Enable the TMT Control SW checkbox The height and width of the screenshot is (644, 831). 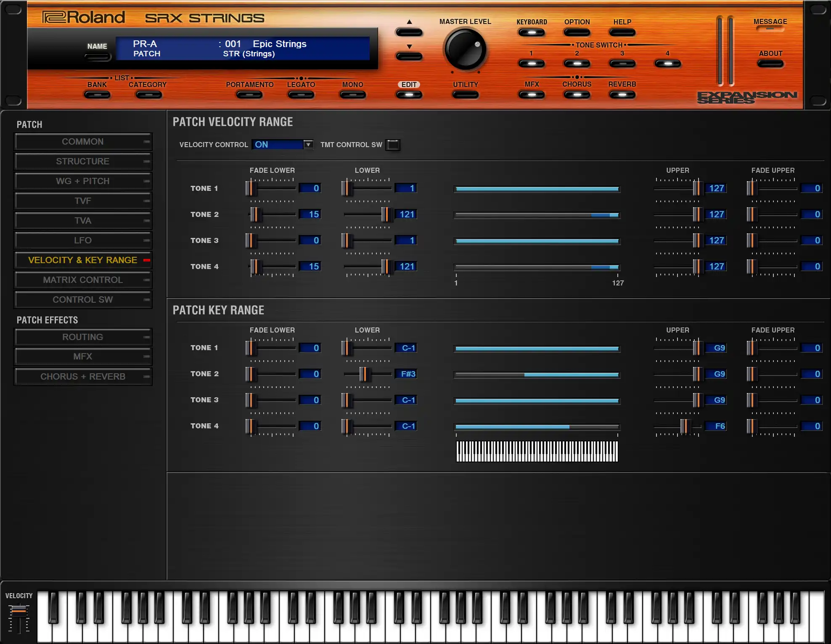[x=393, y=145]
